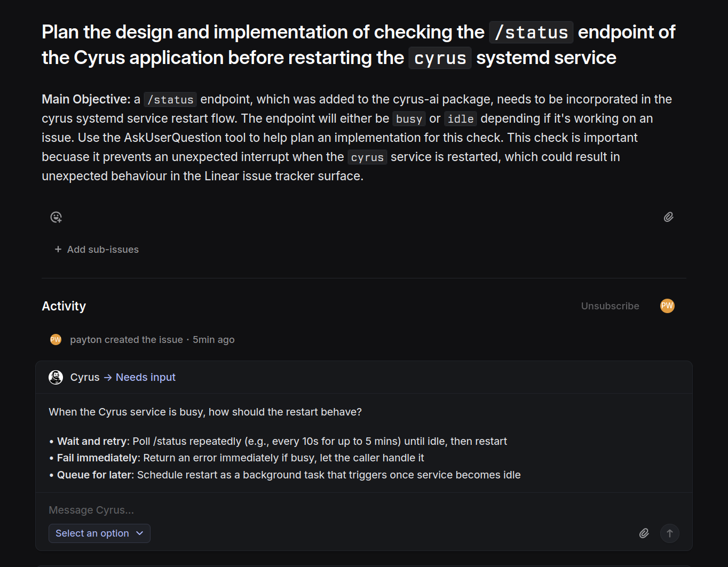This screenshot has width=728, height=567.
Task: Click the PW avatar beside Unsubscribe
Action: coord(667,306)
